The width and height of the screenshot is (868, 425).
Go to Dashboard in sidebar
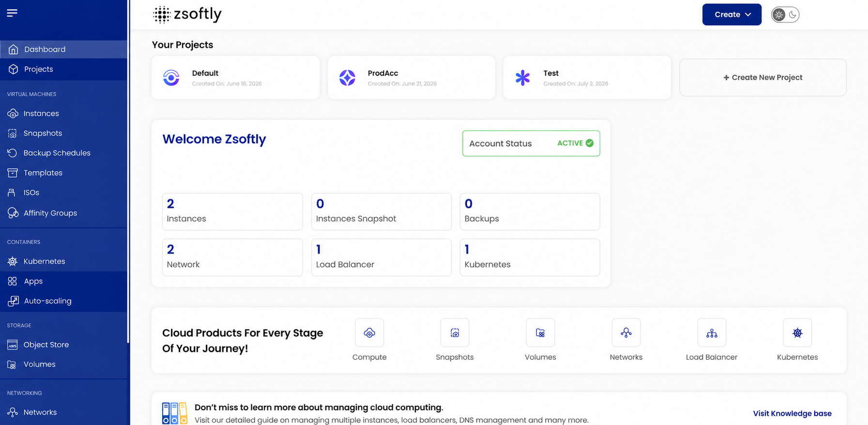pos(64,49)
